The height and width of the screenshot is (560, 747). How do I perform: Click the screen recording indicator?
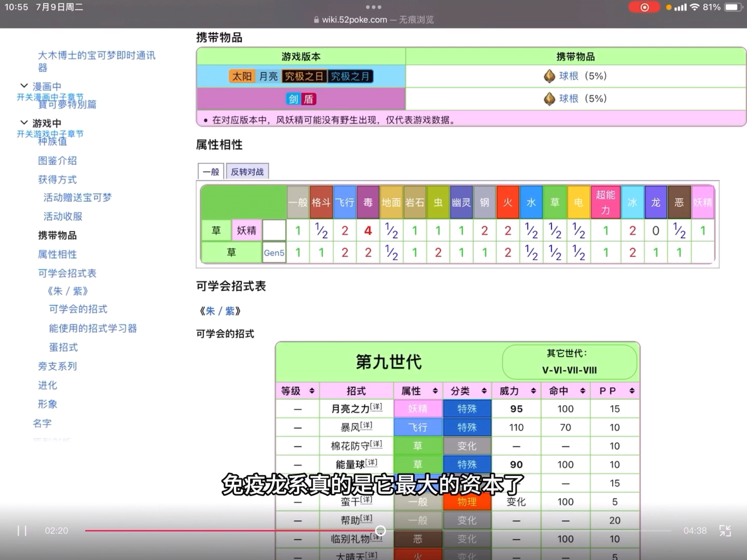pyautogui.click(x=644, y=7)
